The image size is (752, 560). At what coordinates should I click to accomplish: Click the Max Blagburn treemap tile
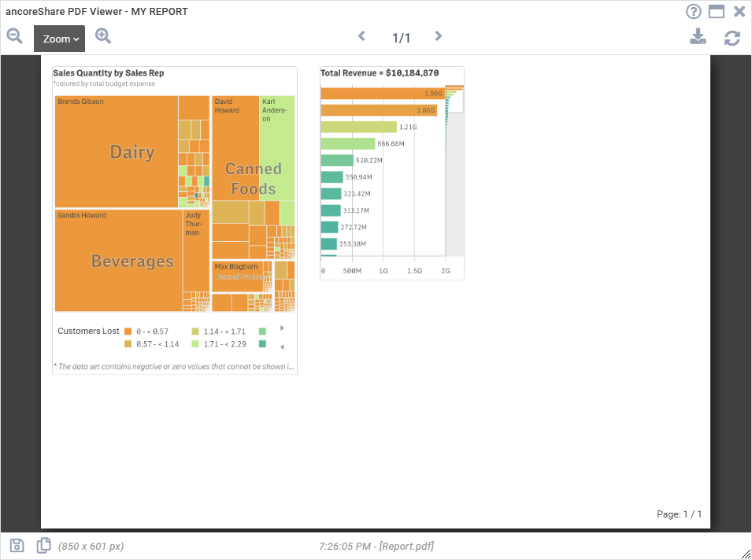point(237,276)
